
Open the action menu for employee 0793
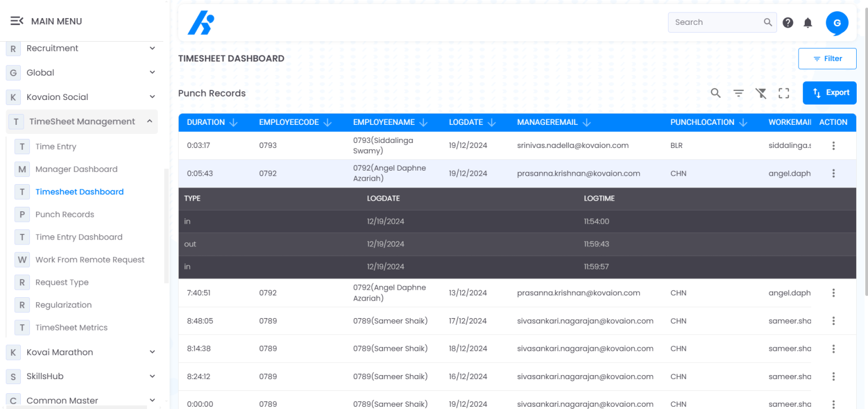(x=834, y=145)
